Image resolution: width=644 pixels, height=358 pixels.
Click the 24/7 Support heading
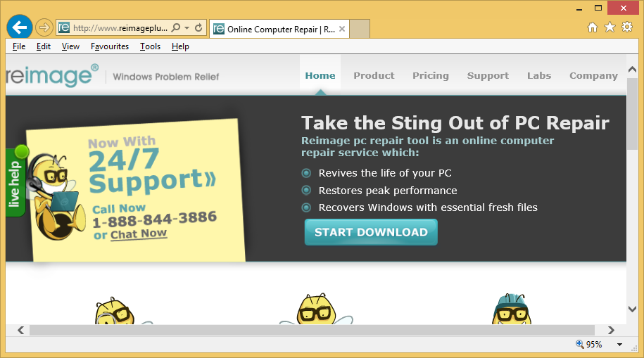coord(152,170)
